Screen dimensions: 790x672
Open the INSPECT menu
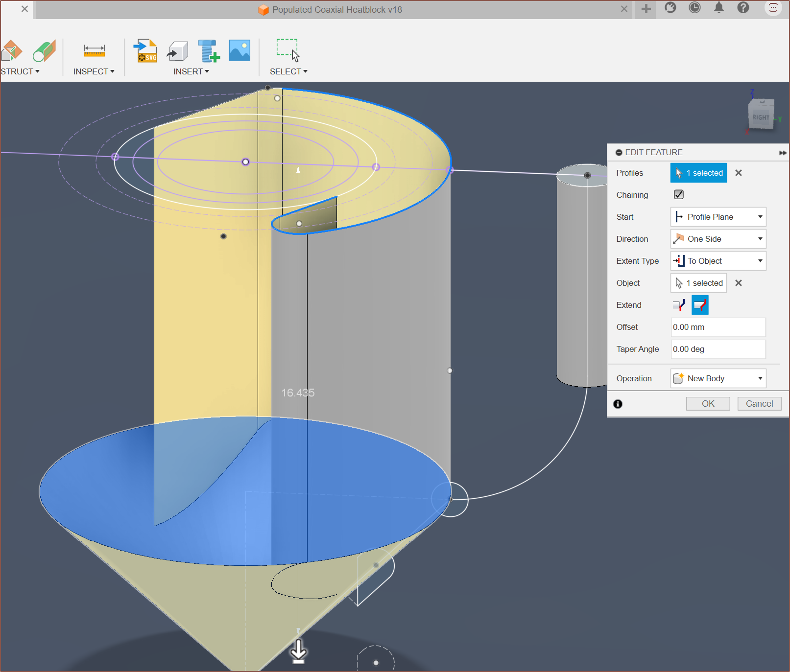tap(94, 71)
